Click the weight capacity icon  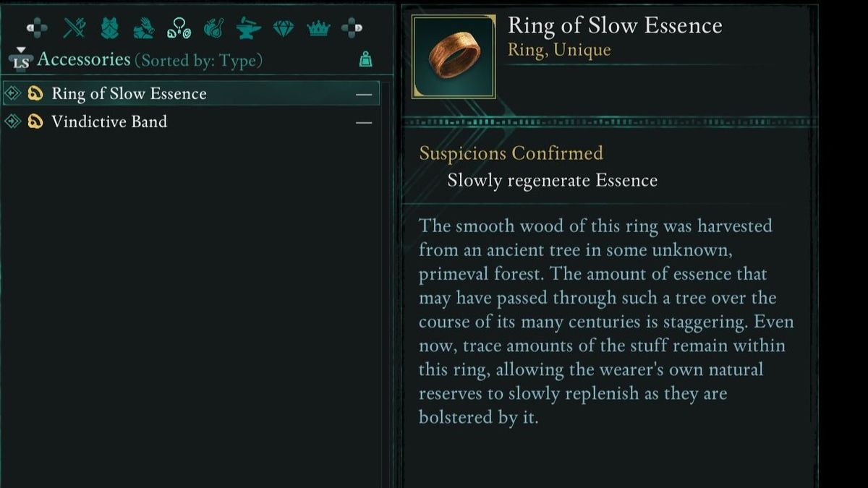click(365, 59)
